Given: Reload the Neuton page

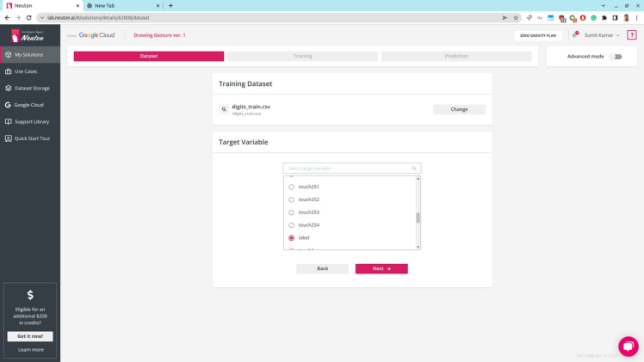Looking at the screenshot, I should pyautogui.click(x=28, y=18).
